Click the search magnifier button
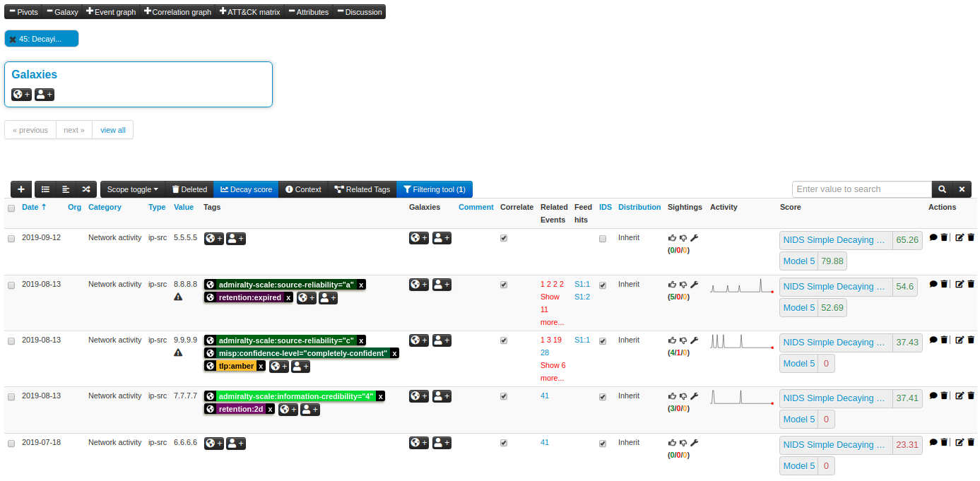 coord(942,189)
